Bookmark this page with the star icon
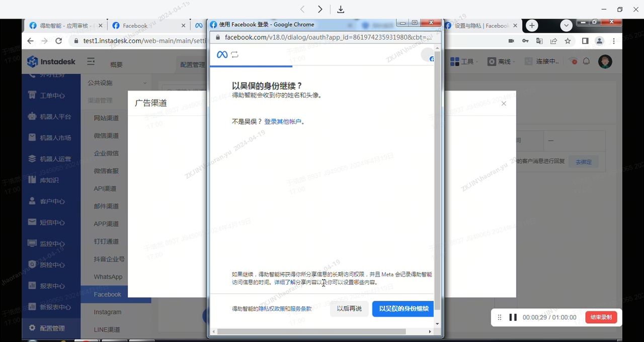644x342 pixels. [568, 41]
